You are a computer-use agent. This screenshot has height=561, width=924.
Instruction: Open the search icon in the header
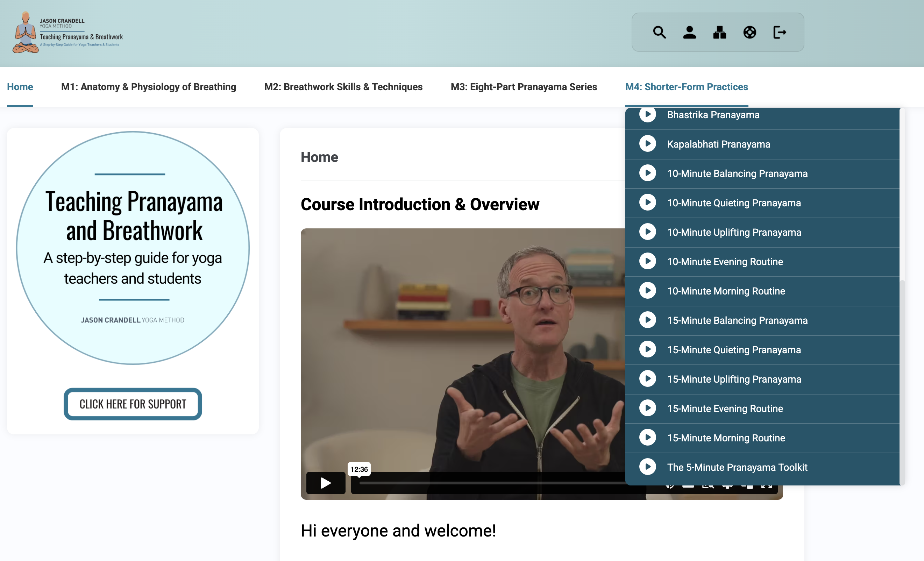(x=660, y=32)
